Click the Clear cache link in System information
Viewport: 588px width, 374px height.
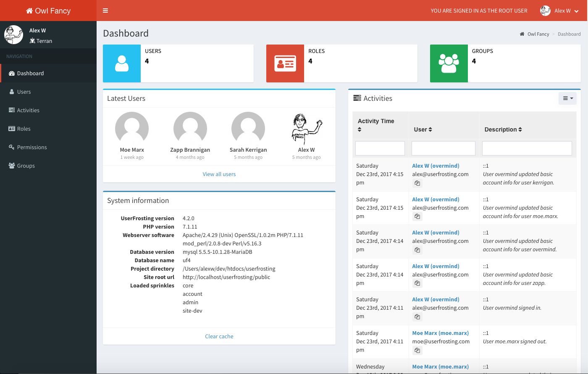(219, 336)
